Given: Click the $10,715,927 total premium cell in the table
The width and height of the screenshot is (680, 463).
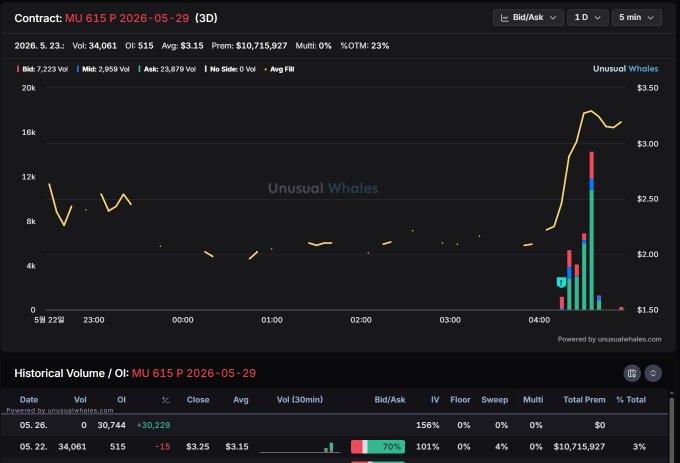Looking at the screenshot, I should pyautogui.click(x=579, y=447).
